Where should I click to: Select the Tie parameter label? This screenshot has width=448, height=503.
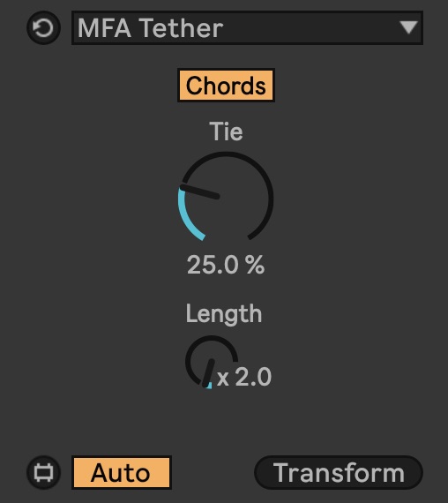[x=226, y=131]
